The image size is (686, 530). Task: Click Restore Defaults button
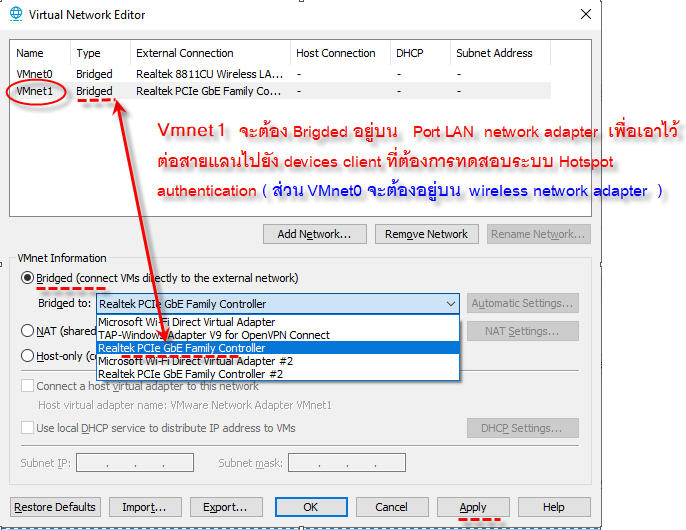pyautogui.click(x=55, y=507)
